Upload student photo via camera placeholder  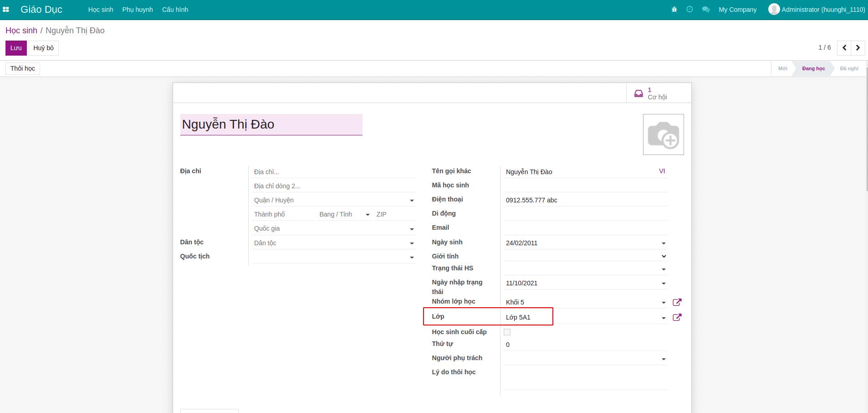click(663, 134)
